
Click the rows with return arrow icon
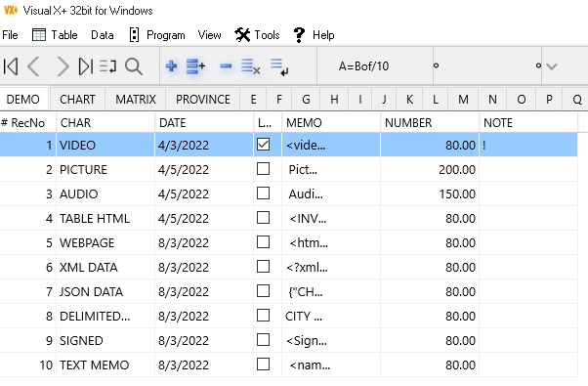coord(279,67)
